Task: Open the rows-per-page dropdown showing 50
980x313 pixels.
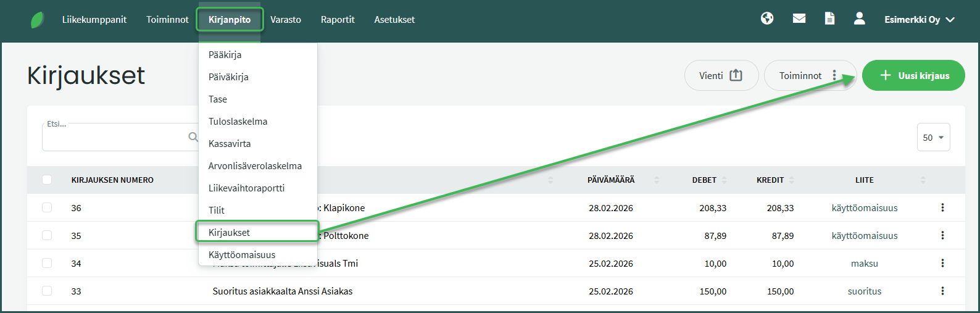Action: pyautogui.click(x=933, y=138)
